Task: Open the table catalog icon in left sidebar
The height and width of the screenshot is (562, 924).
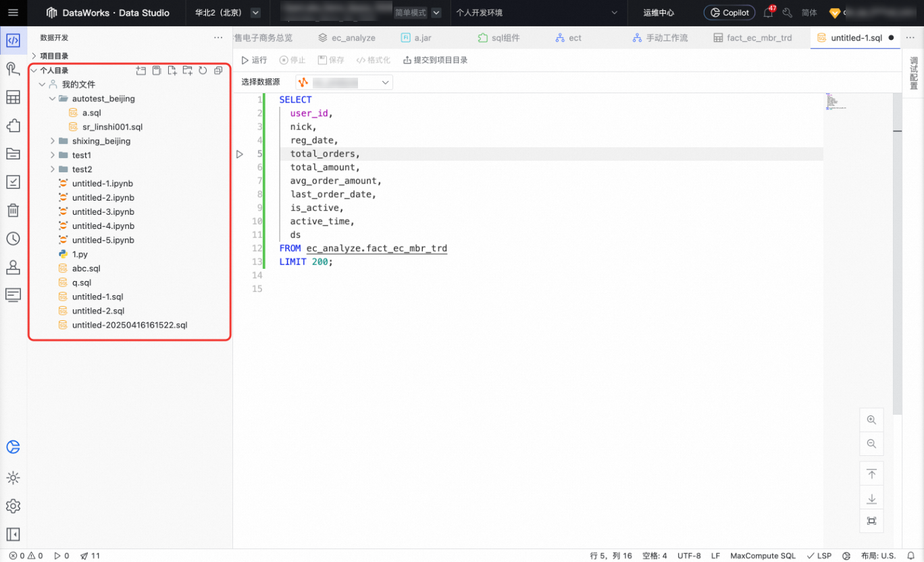Action: click(13, 97)
